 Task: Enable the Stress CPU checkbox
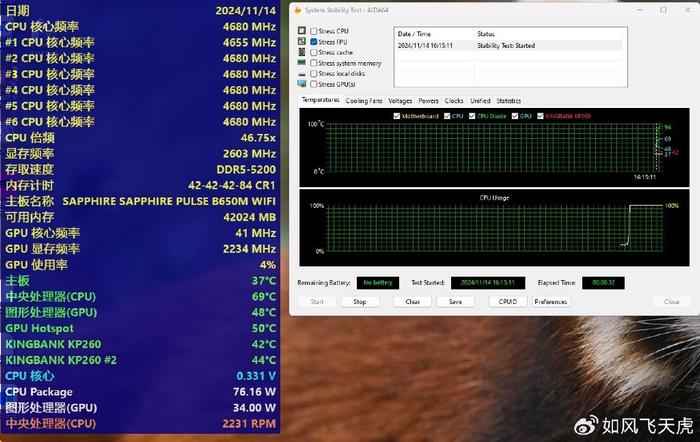(x=314, y=31)
